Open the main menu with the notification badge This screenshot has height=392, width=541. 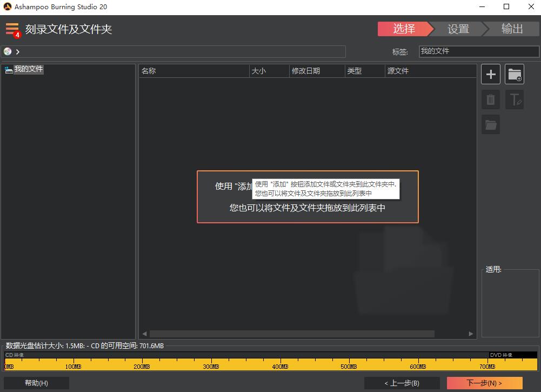[11, 29]
